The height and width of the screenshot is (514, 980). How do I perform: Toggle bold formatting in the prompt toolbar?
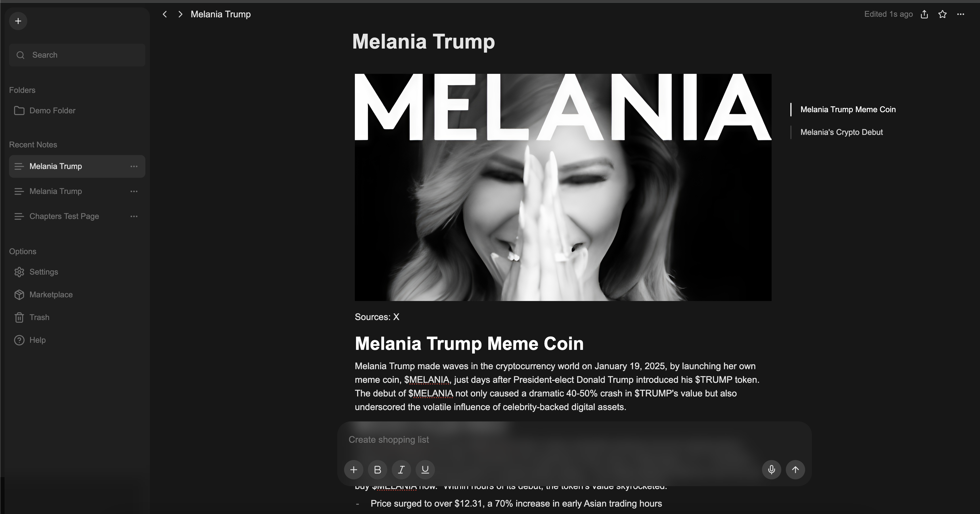tap(377, 469)
